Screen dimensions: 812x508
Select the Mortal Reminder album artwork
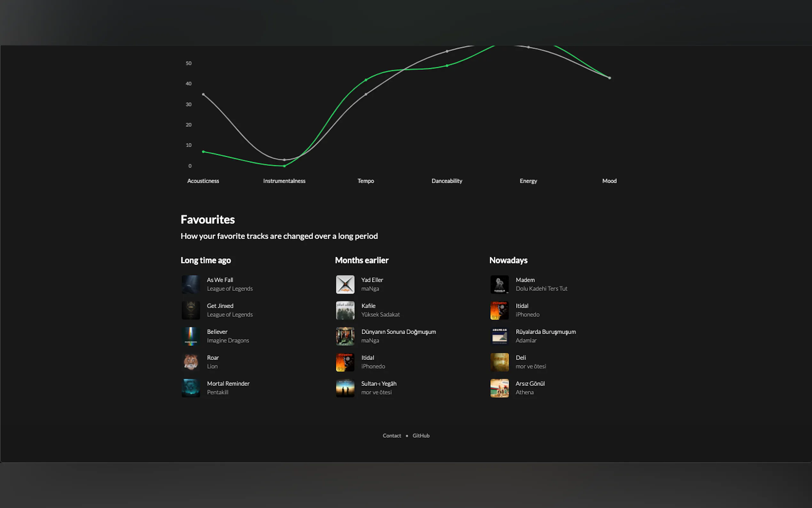point(191,388)
